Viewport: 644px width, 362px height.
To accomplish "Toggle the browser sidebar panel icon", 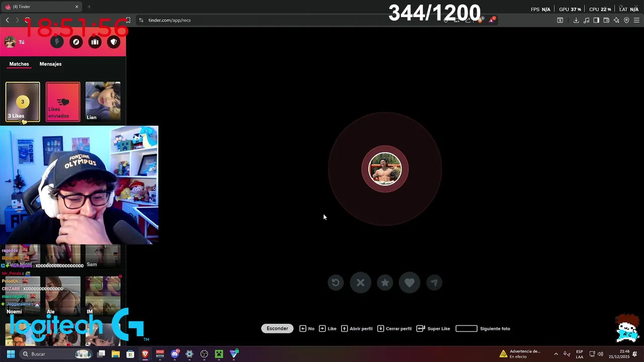I will click(596, 20).
